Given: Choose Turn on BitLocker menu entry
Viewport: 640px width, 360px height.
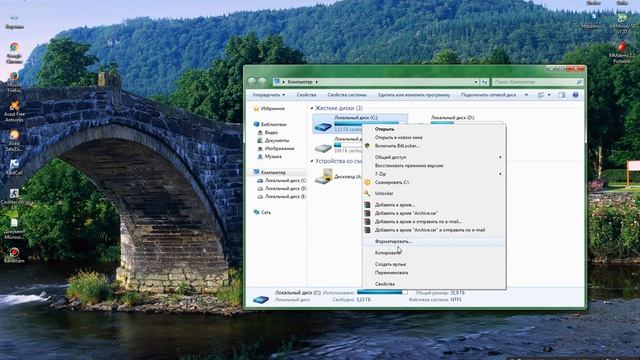Looking at the screenshot, I should point(434,146).
